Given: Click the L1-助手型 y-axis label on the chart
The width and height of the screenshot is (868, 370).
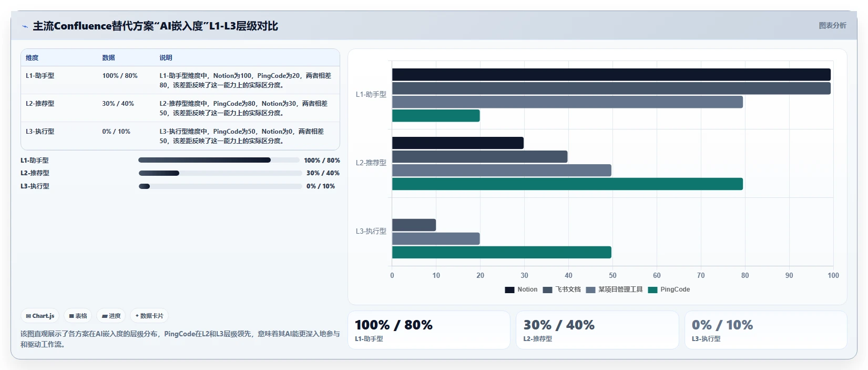Looking at the screenshot, I should 371,95.
